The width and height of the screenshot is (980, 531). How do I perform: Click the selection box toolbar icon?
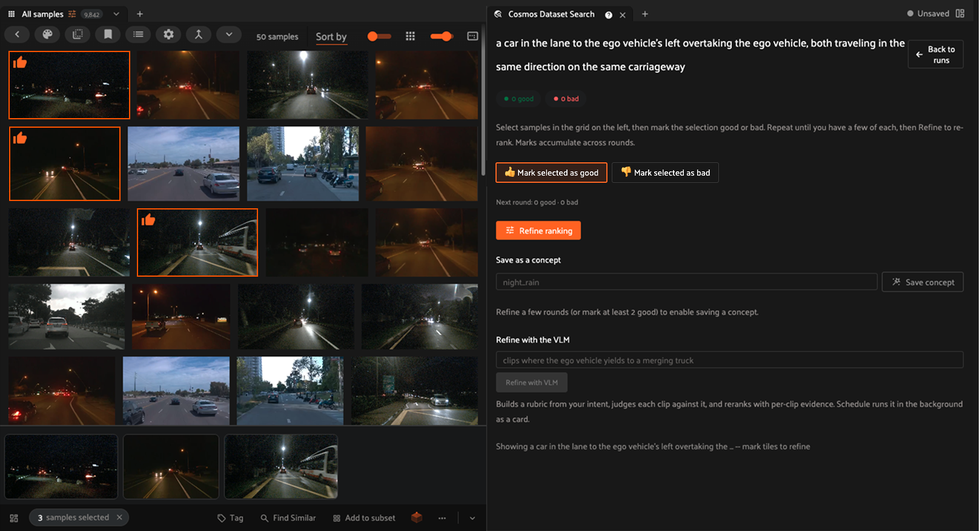point(78,35)
